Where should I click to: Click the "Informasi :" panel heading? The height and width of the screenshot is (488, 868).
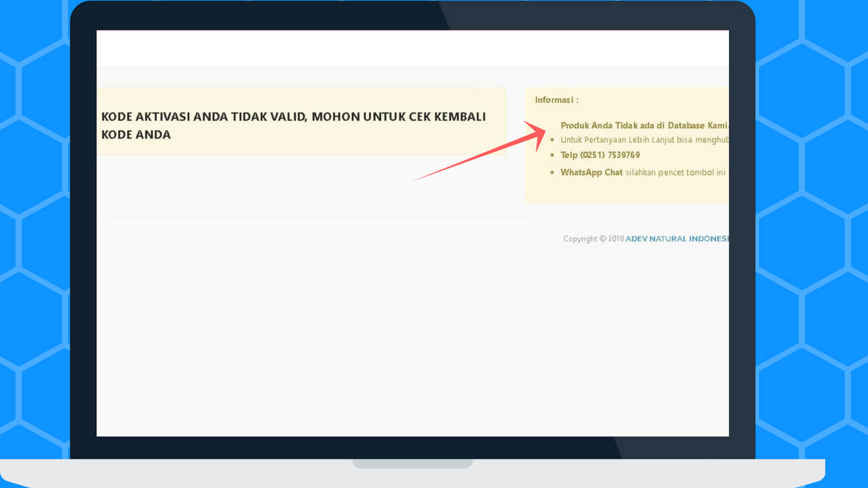click(556, 100)
